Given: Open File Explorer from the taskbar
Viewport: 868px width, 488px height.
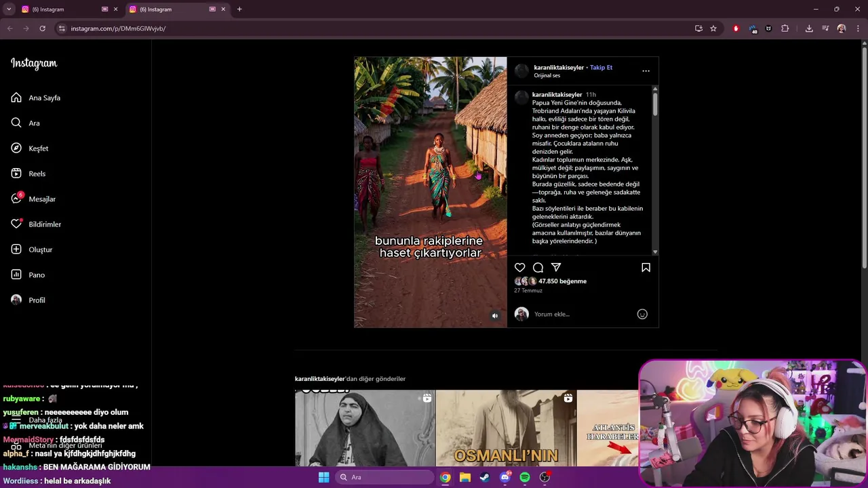Looking at the screenshot, I should click(465, 477).
